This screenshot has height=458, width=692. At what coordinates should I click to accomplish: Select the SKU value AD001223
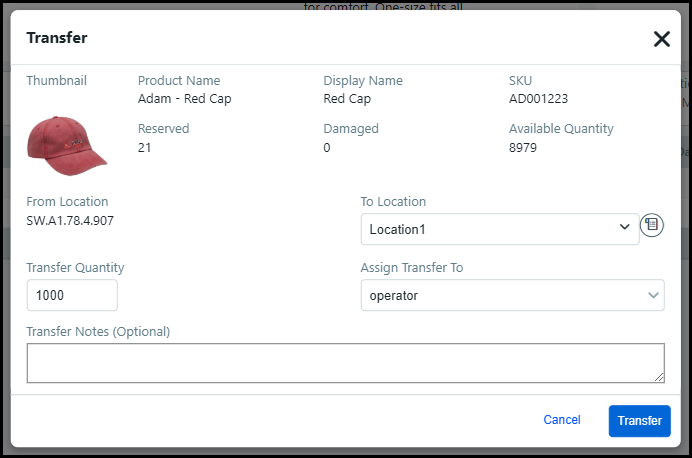pos(538,99)
